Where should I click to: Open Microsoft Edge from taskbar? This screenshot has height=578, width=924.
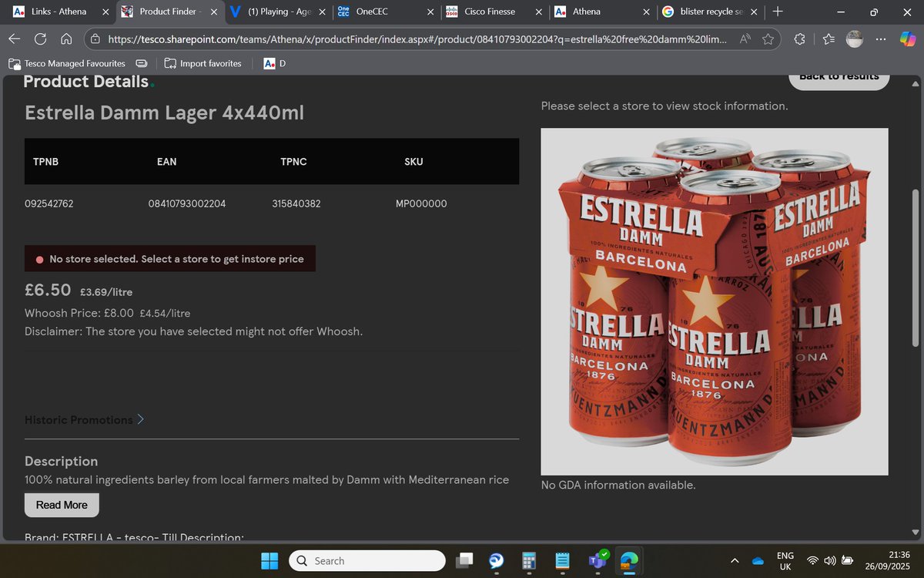pyautogui.click(x=630, y=560)
